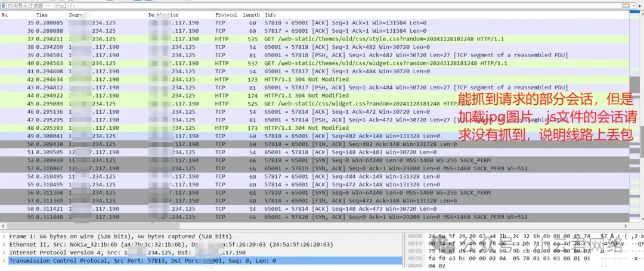Expand the Transmission Control Protocol row

5,261
